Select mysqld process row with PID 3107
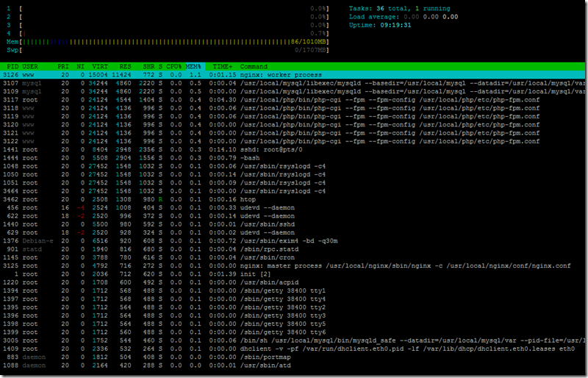The height and width of the screenshot is (378, 588). click(293, 83)
